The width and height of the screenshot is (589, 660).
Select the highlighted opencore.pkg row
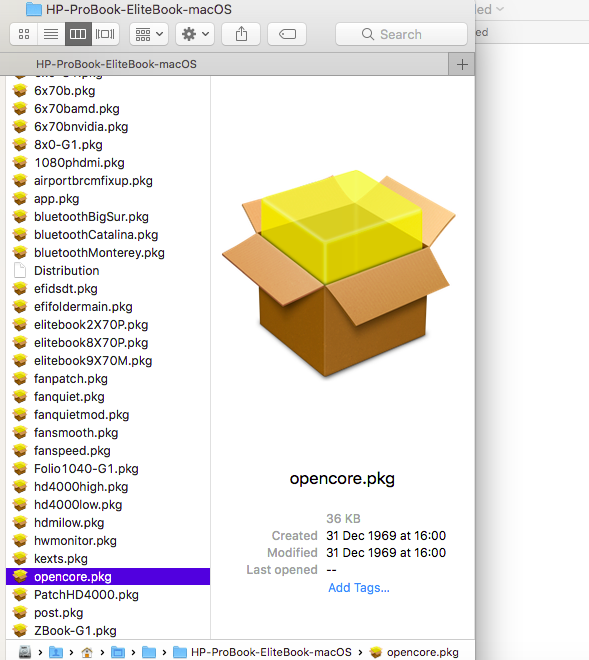coord(108,577)
